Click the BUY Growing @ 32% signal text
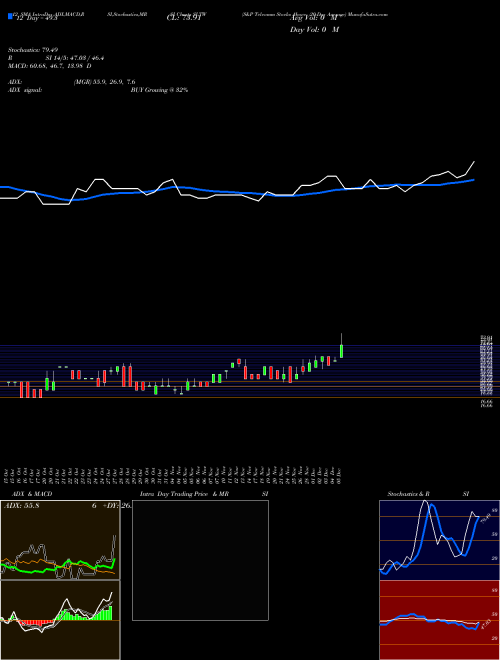Screen dimensions: 500x660 pyautogui.click(x=159, y=90)
